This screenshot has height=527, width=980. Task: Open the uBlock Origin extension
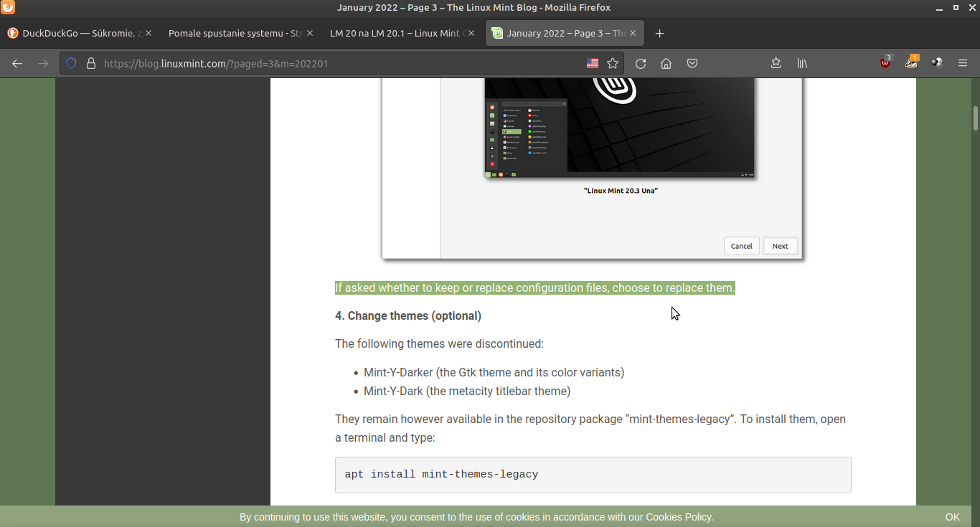pyautogui.click(x=885, y=63)
